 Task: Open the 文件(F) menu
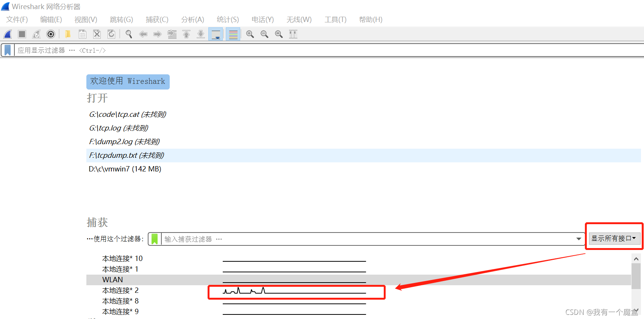point(17,19)
